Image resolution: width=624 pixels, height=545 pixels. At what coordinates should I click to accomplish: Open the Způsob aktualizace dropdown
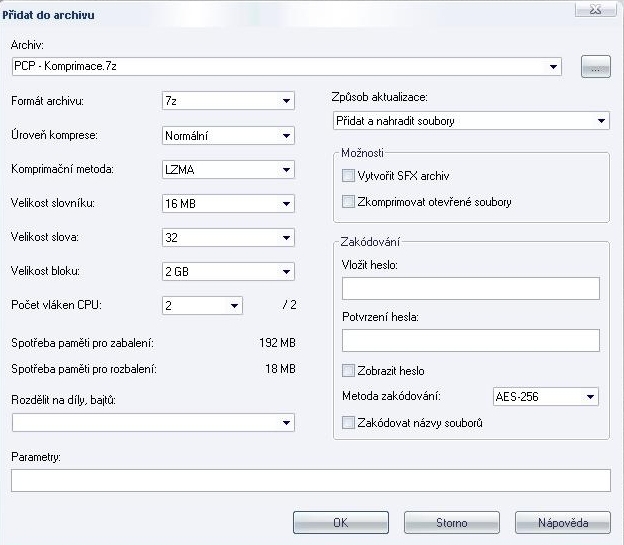(x=471, y=121)
